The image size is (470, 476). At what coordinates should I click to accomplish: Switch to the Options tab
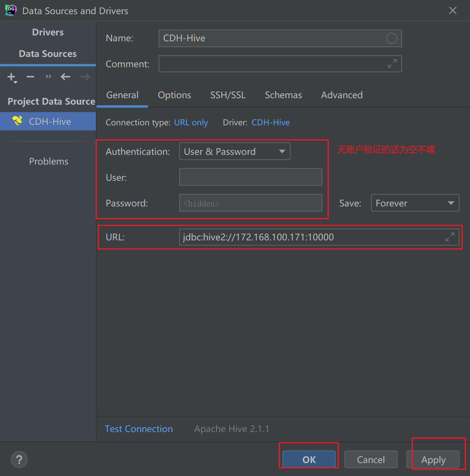click(x=174, y=95)
